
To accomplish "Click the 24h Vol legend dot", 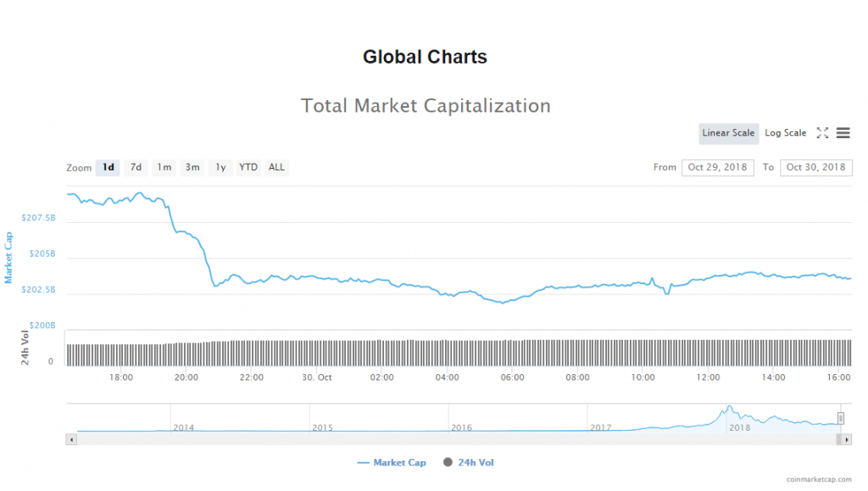I will pyautogui.click(x=448, y=462).
